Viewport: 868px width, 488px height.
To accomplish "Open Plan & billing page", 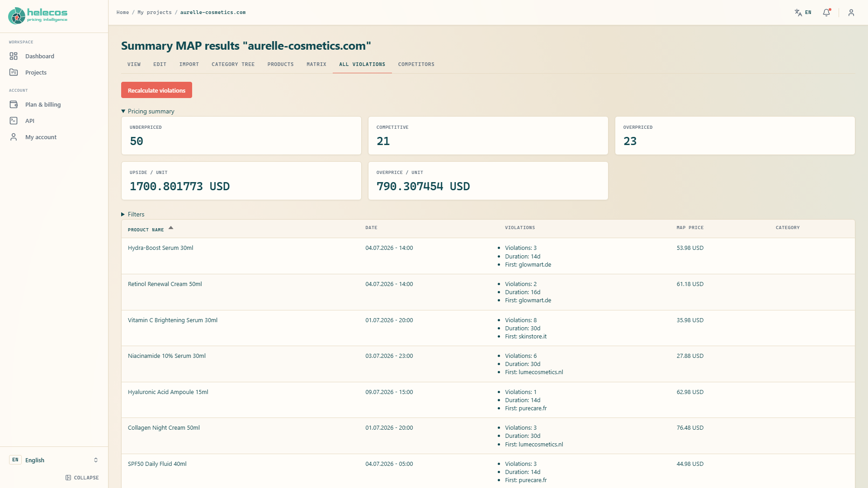I will click(x=43, y=104).
